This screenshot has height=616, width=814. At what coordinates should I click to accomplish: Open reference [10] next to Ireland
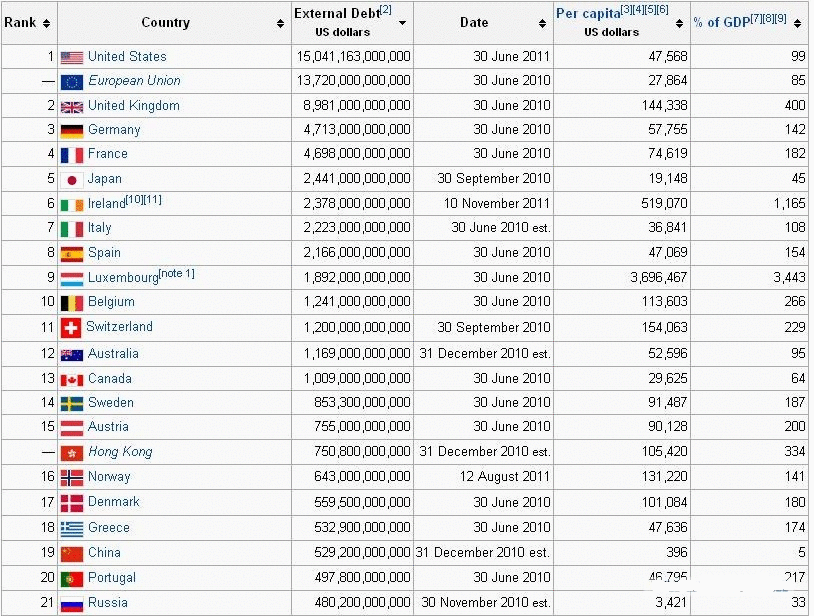pyautogui.click(x=134, y=199)
